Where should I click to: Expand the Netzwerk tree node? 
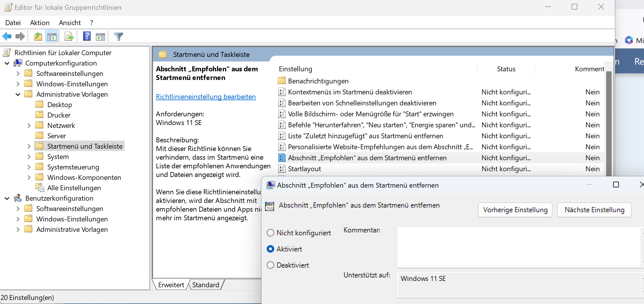pos(29,126)
